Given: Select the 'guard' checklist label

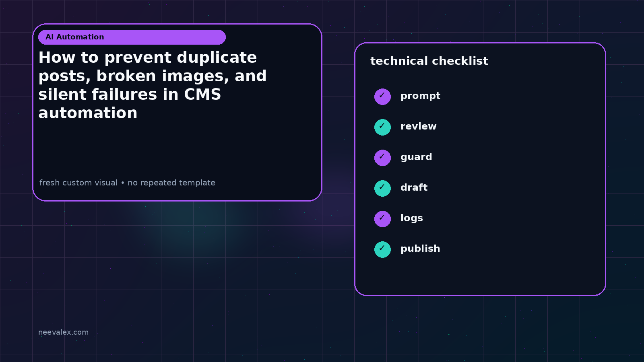Looking at the screenshot, I should pyautogui.click(x=416, y=157).
